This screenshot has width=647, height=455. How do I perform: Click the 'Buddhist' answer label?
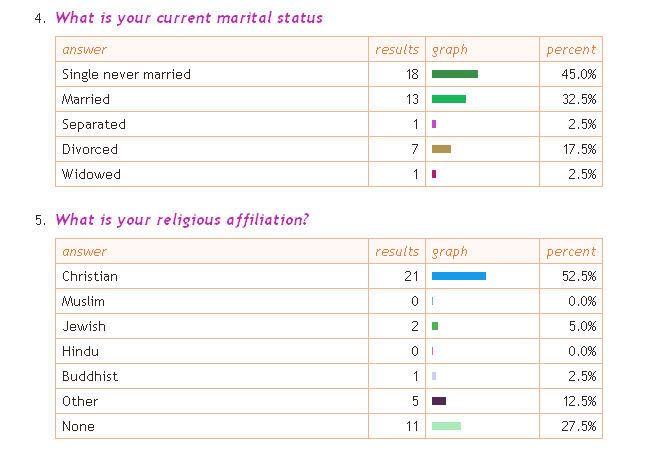coord(90,376)
